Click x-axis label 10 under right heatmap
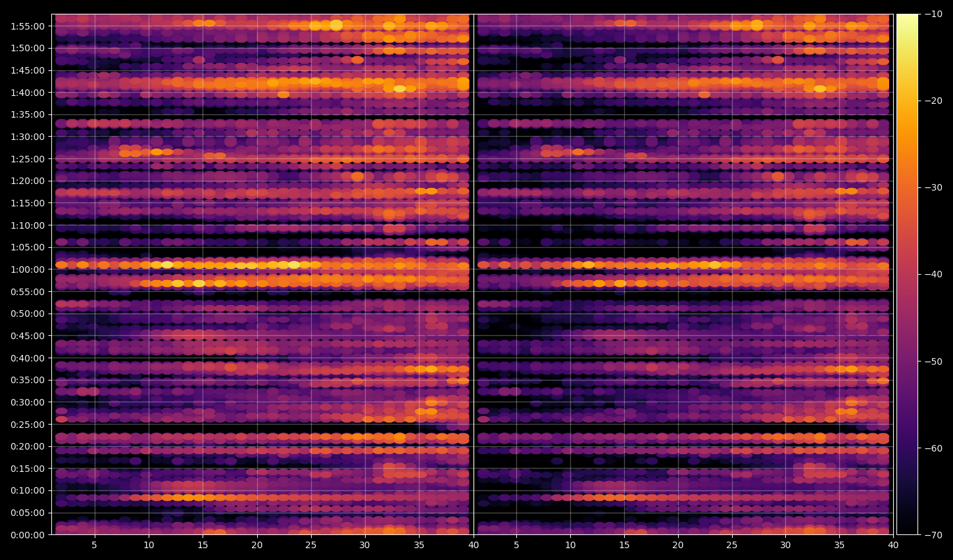 [570, 545]
